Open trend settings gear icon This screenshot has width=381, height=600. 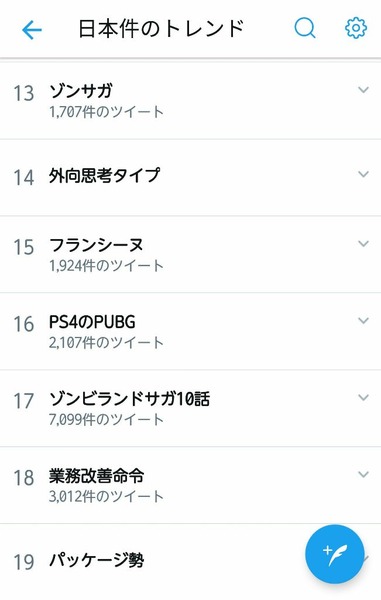tap(356, 28)
